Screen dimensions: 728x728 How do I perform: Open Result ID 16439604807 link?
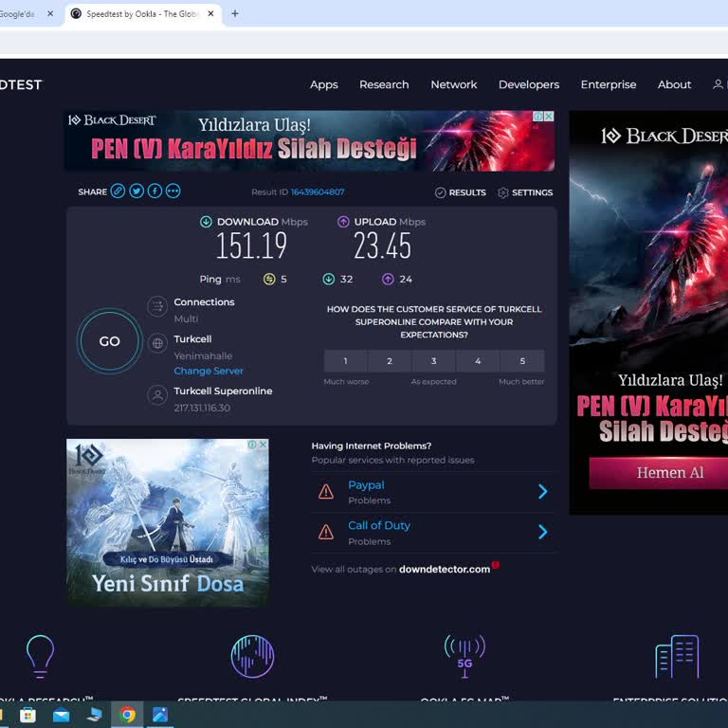318,191
